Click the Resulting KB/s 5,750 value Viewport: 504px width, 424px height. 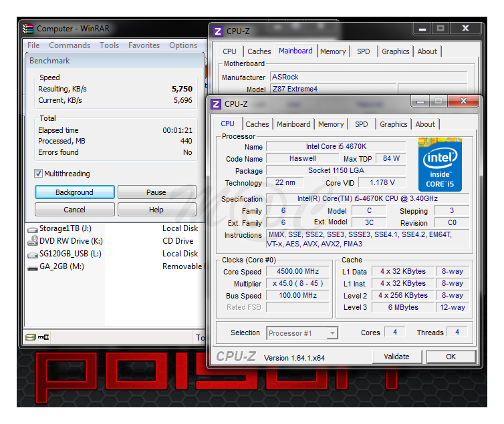[x=182, y=89]
